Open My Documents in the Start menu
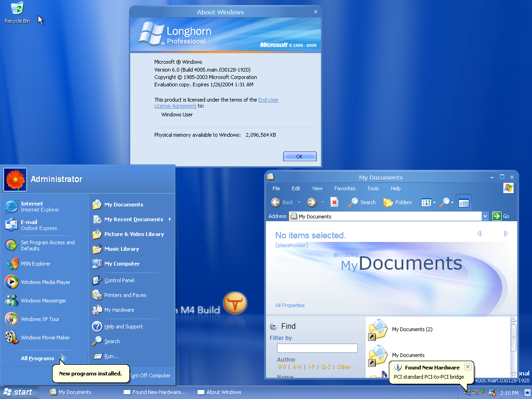 point(118,205)
